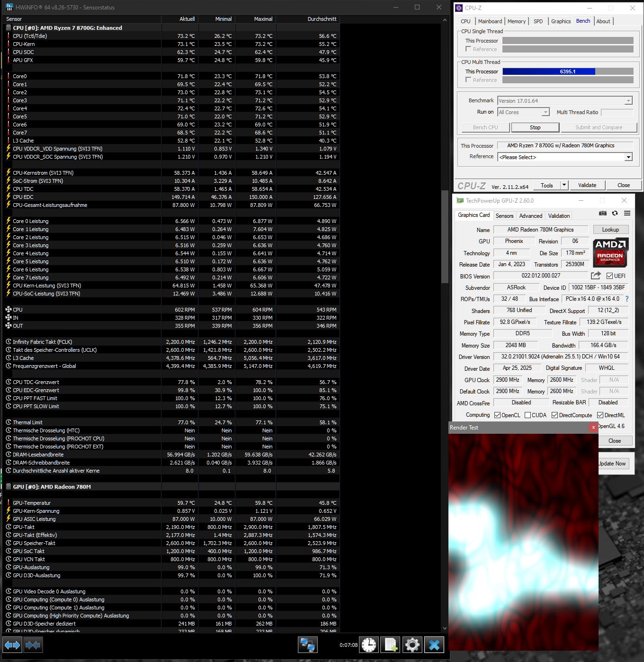Click the Update Now button
644x662 pixels.
613,464
